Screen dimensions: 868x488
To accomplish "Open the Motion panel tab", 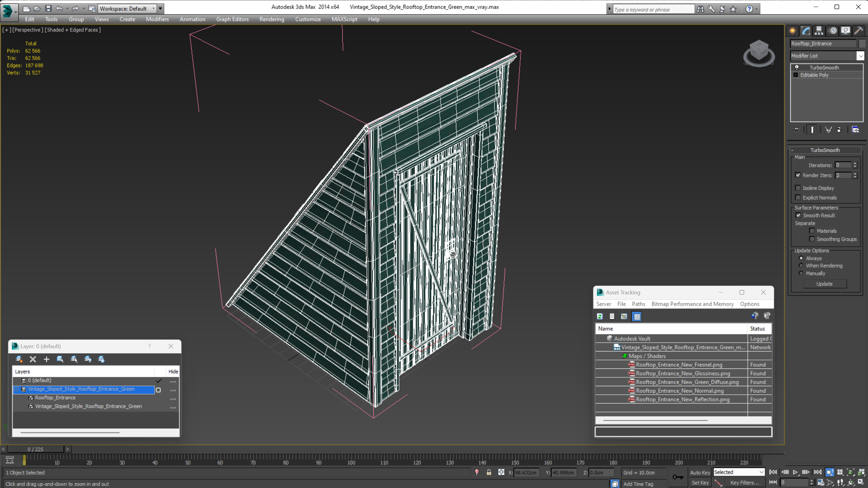I will 833,31.
